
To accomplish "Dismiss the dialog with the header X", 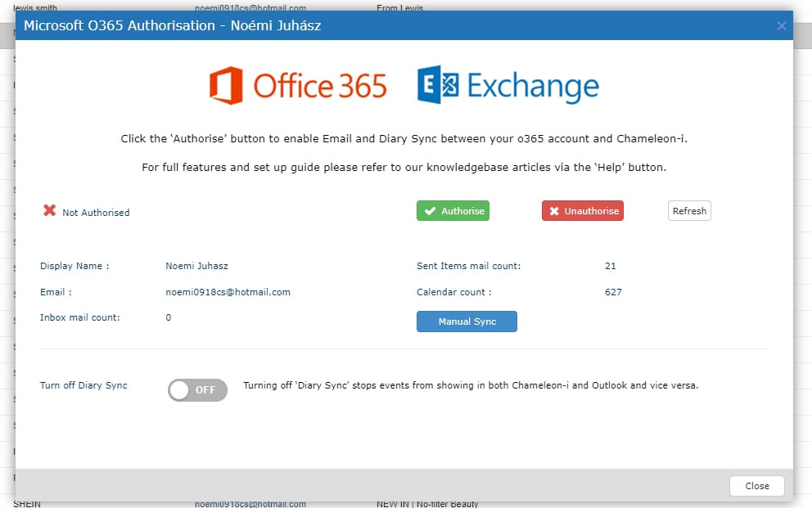I will click(782, 26).
